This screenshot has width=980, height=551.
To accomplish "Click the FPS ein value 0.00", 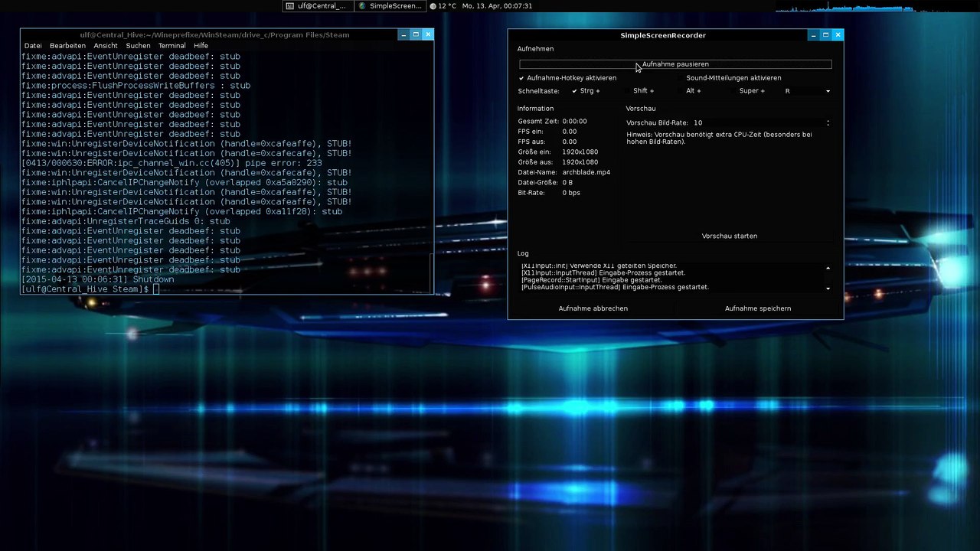I will [570, 131].
